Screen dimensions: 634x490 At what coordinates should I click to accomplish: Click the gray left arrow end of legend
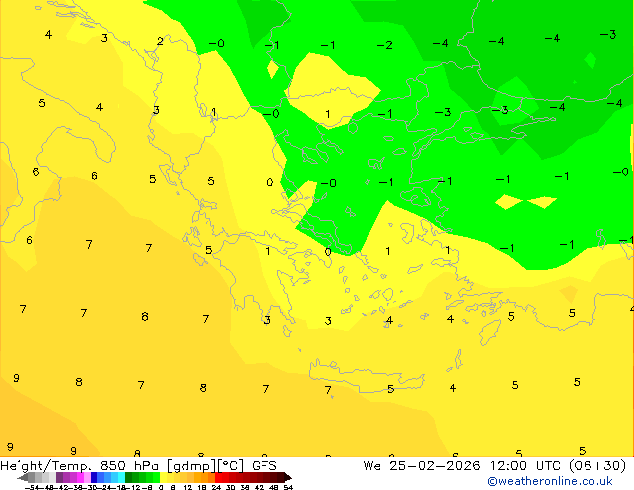[x=23, y=477]
